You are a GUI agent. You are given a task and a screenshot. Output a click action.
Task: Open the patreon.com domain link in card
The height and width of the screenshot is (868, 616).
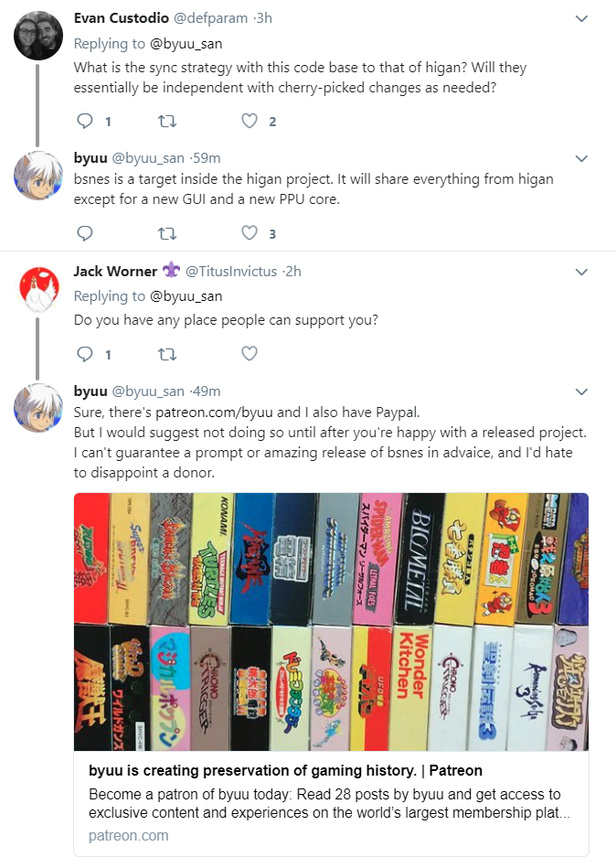128,835
